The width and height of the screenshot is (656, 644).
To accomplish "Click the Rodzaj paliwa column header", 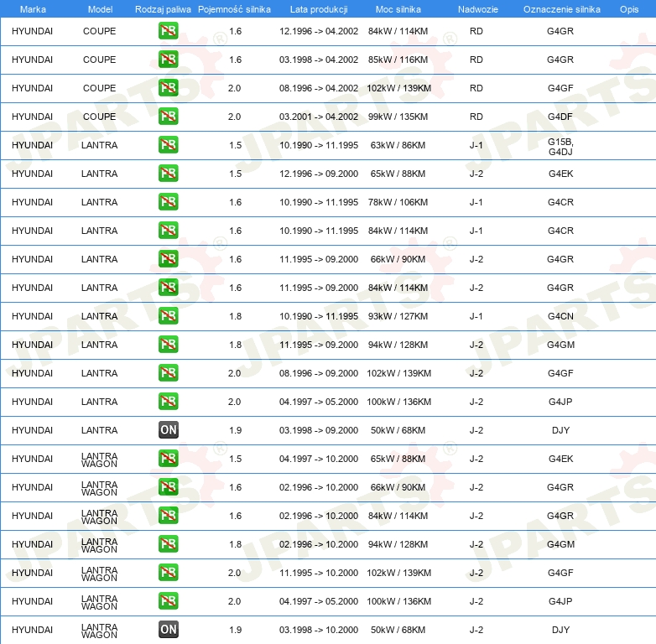I will (163, 9).
